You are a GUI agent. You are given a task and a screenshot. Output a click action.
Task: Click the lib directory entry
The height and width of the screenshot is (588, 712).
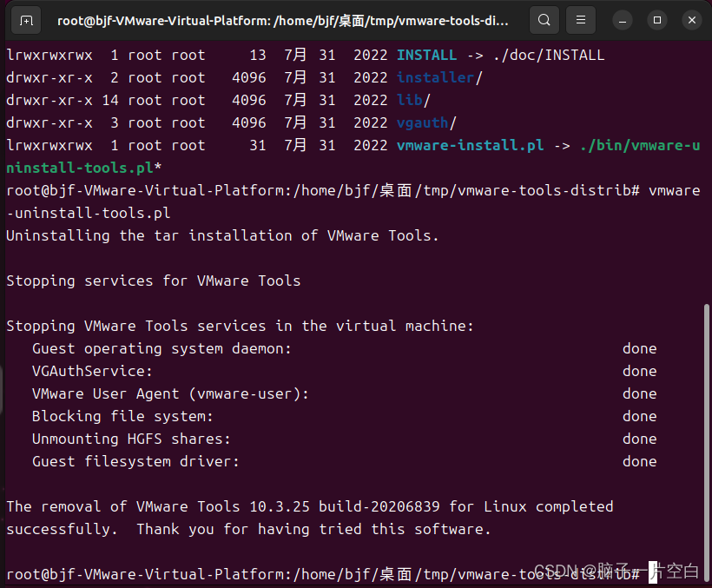pyautogui.click(x=409, y=100)
